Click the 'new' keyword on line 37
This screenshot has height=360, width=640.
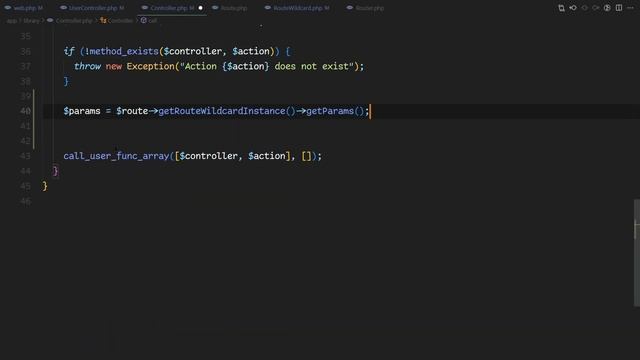[x=113, y=66]
